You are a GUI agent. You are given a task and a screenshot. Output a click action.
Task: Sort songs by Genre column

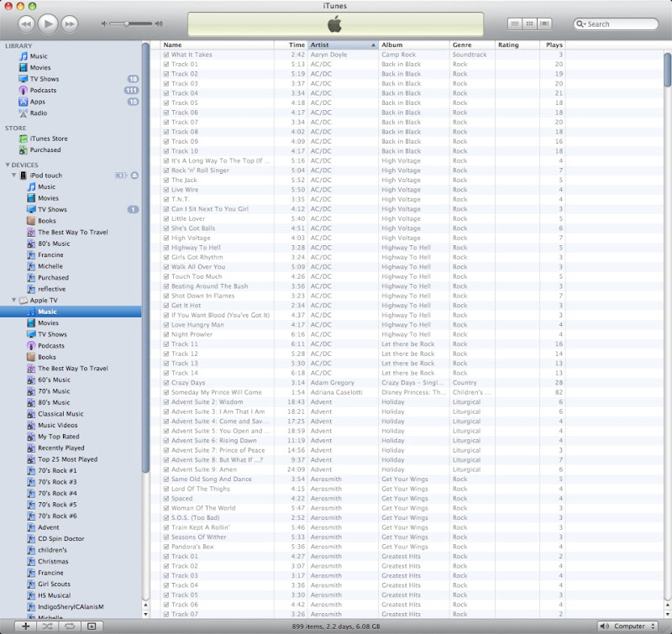click(x=472, y=45)
